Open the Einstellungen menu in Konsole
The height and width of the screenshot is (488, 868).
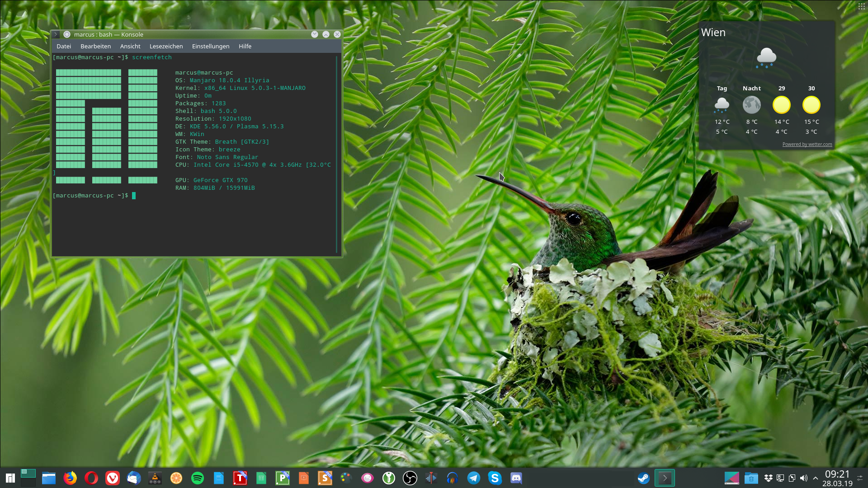point(211,46)
